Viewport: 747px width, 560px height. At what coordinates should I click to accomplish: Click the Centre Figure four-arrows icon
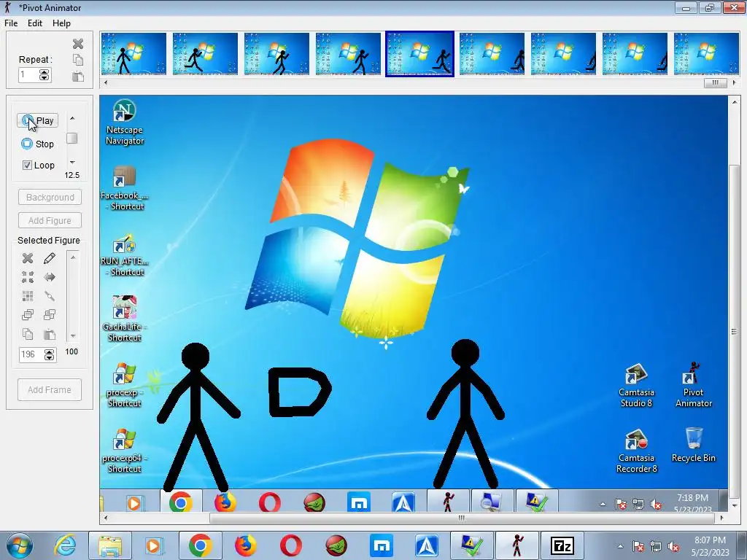click(x=28, y=277)
